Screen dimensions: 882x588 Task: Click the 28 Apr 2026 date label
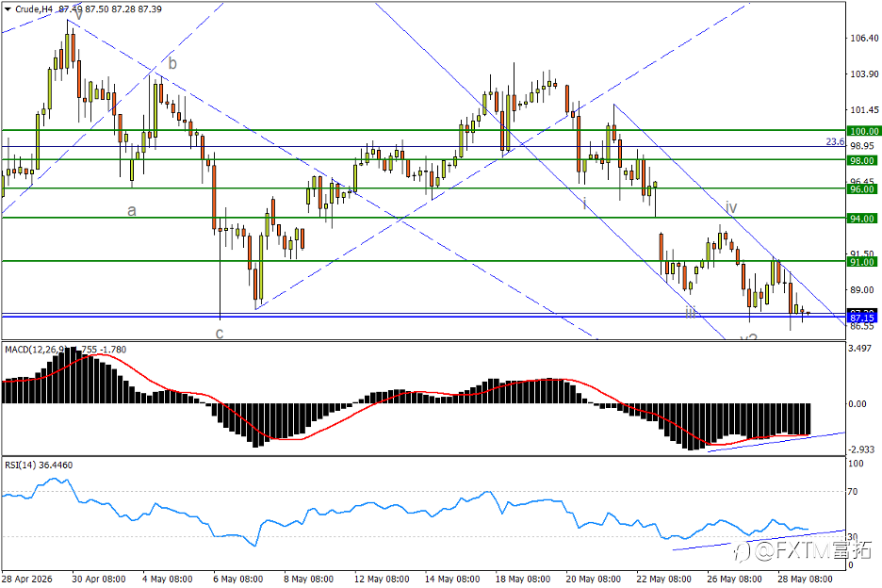(27, 579)
